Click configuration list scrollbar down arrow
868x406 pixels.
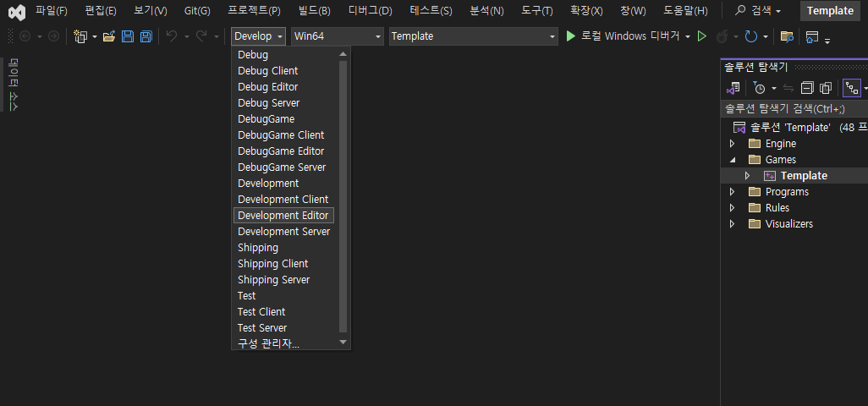(343, 343)
